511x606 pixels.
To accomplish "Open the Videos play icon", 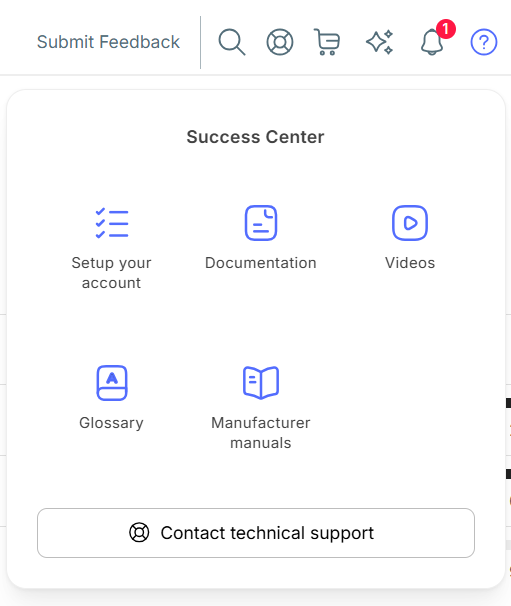I will (410, 223).
